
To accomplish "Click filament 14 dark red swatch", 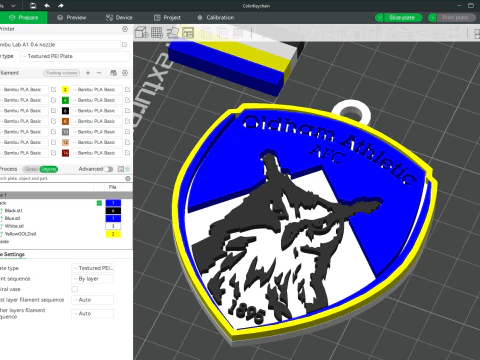I will click(x=65, y=153).
